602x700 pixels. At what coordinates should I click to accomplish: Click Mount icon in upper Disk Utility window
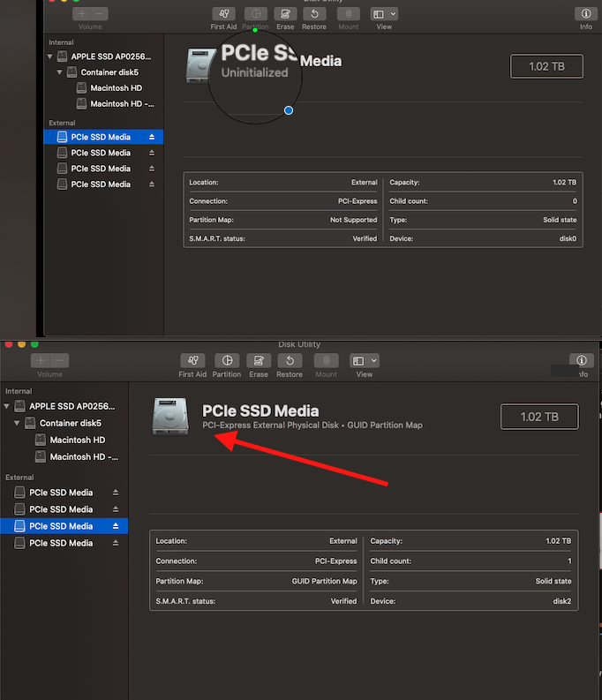[x=349, y=14]
